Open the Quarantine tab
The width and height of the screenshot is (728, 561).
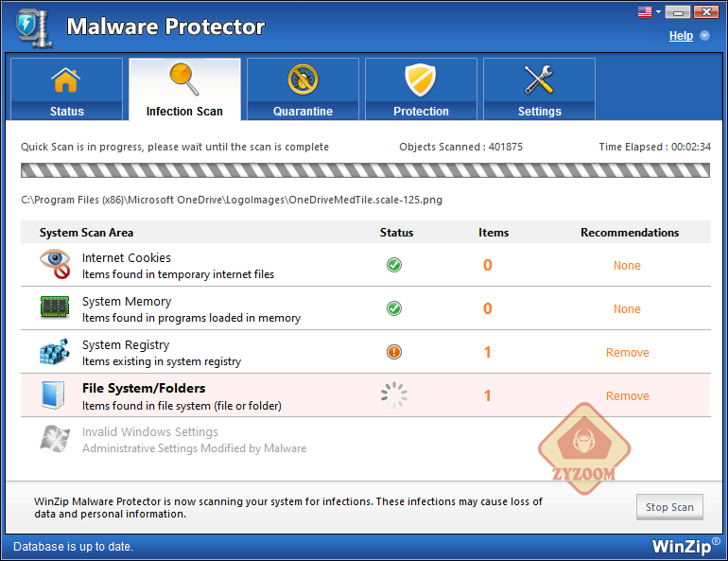click(303, 89)
